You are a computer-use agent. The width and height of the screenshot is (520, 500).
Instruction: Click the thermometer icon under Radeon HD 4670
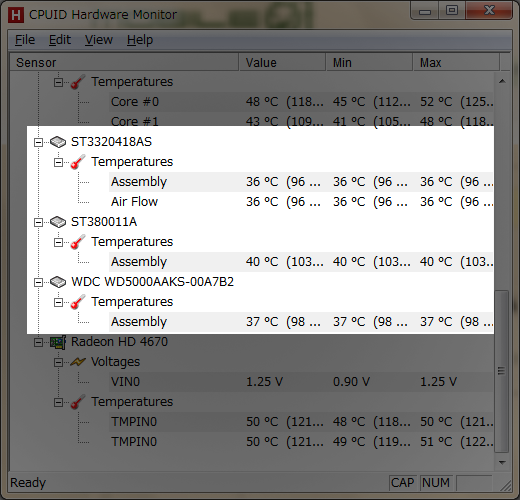point(78,402)
